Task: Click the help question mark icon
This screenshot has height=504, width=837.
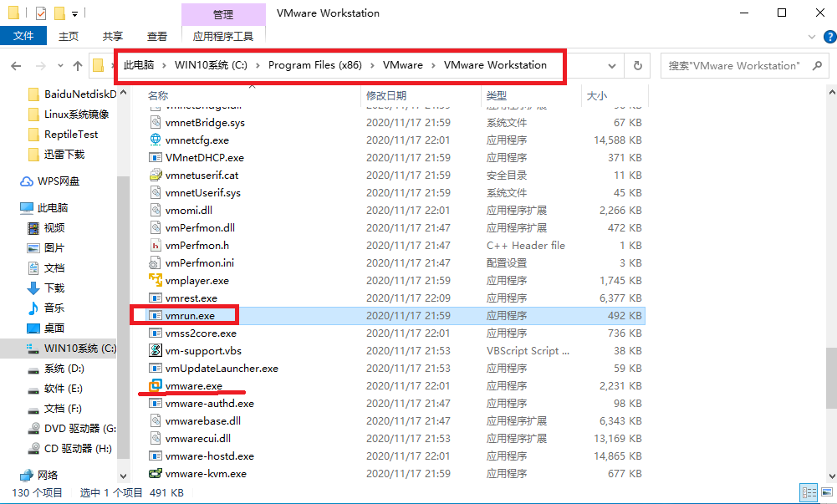Action: pos(830,36)
